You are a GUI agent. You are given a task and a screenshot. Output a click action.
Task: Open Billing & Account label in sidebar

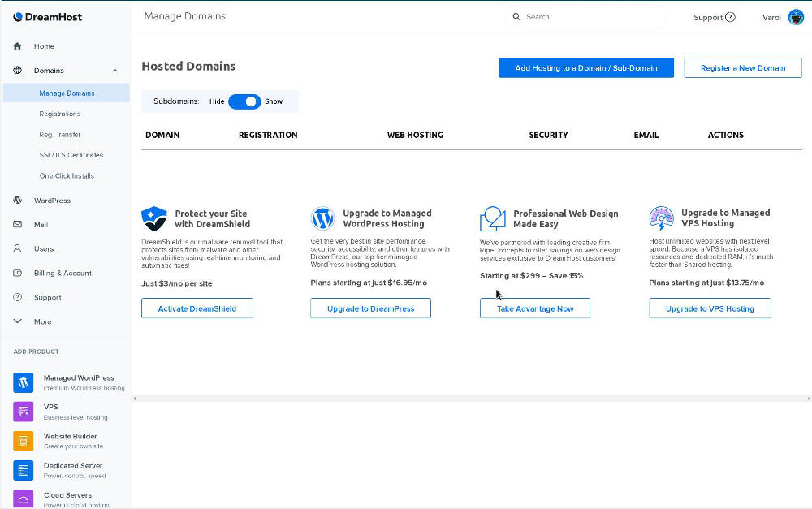coord(63,274)
